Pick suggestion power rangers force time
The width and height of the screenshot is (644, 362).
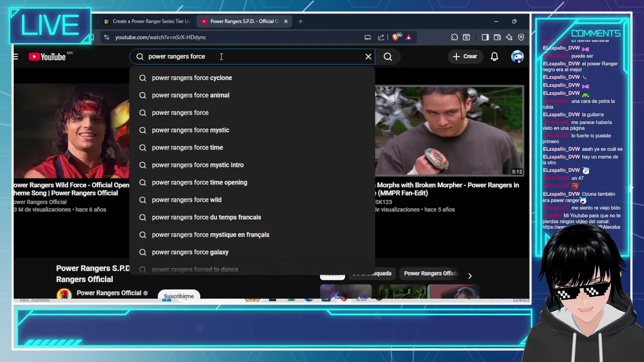(x=252, y=147)
